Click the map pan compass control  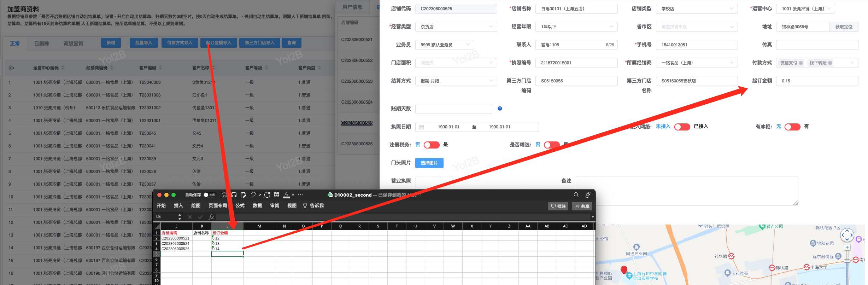(847, 235)
